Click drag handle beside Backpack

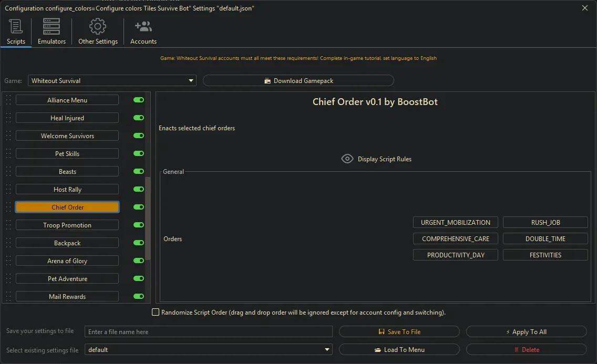(8, 243)
